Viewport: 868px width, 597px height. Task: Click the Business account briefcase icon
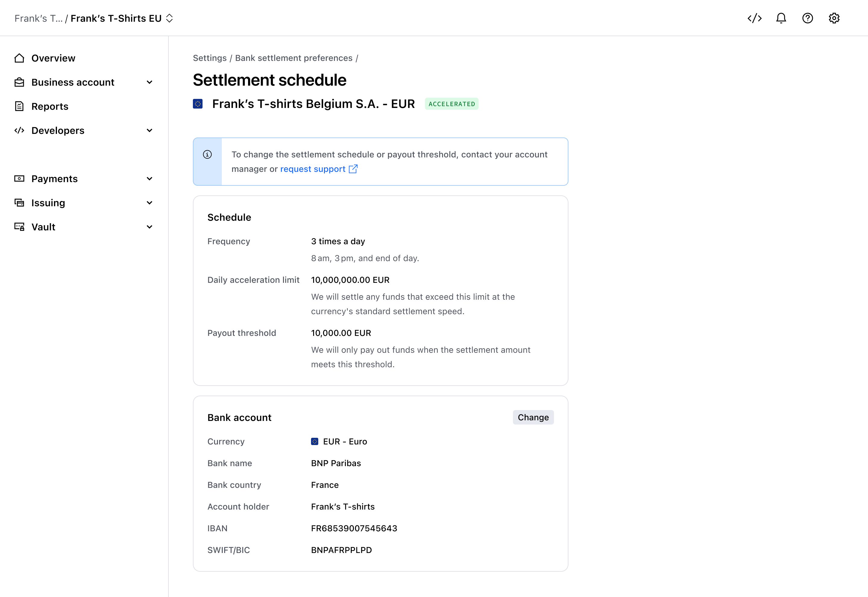click(19, 82)
